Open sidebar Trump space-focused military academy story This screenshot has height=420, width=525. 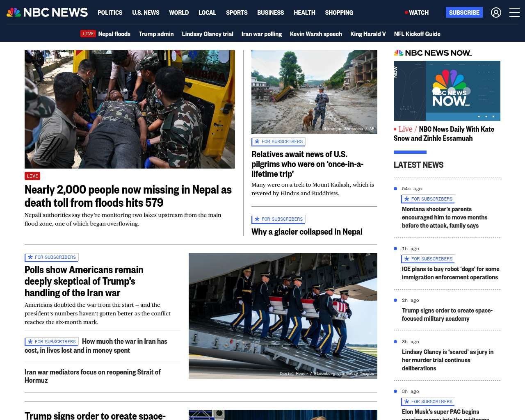447,315
